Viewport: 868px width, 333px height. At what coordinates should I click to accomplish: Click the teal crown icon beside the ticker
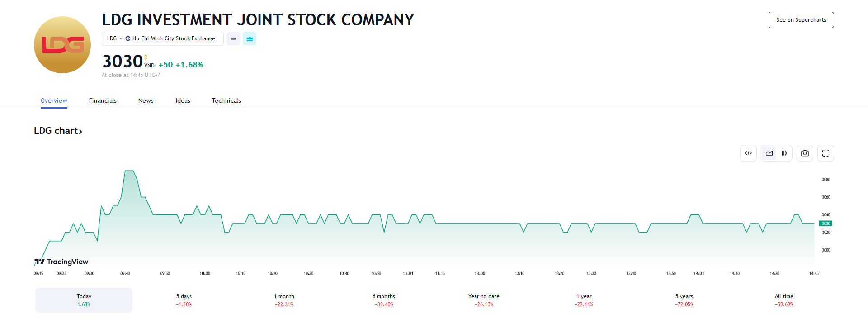[250, 38]
